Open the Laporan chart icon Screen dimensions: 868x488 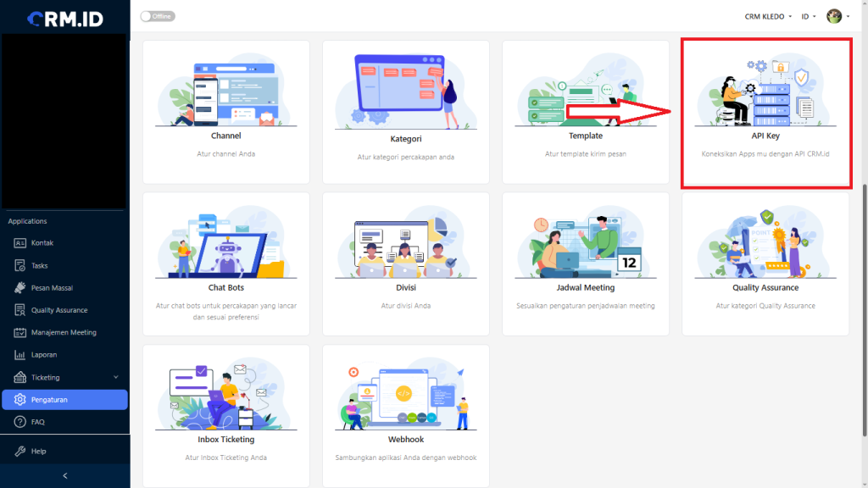(20, 355)
